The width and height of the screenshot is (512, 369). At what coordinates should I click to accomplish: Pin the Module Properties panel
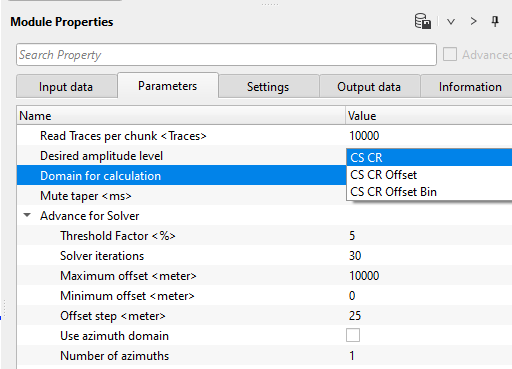pos(495,21)
